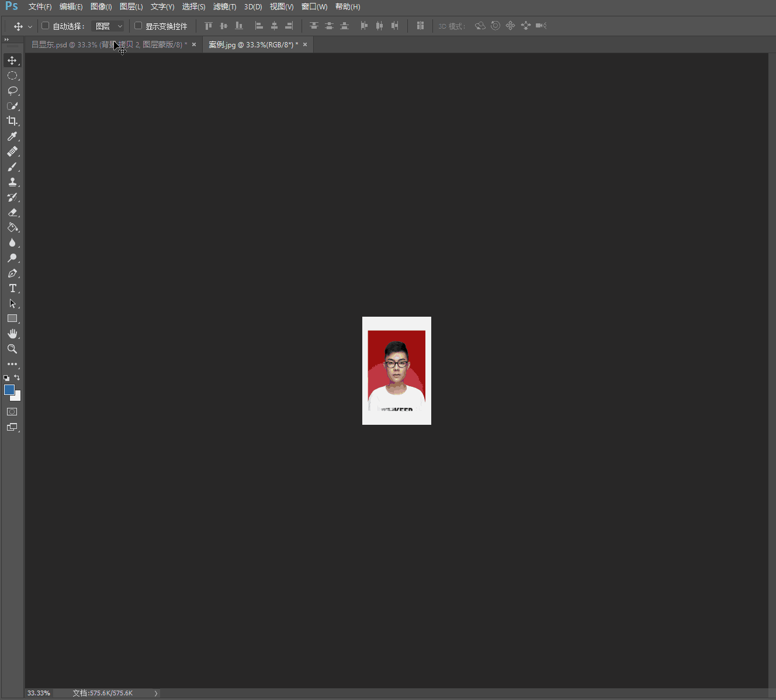
Task: Swap foreground and background colors
Action: click(17, 377)
